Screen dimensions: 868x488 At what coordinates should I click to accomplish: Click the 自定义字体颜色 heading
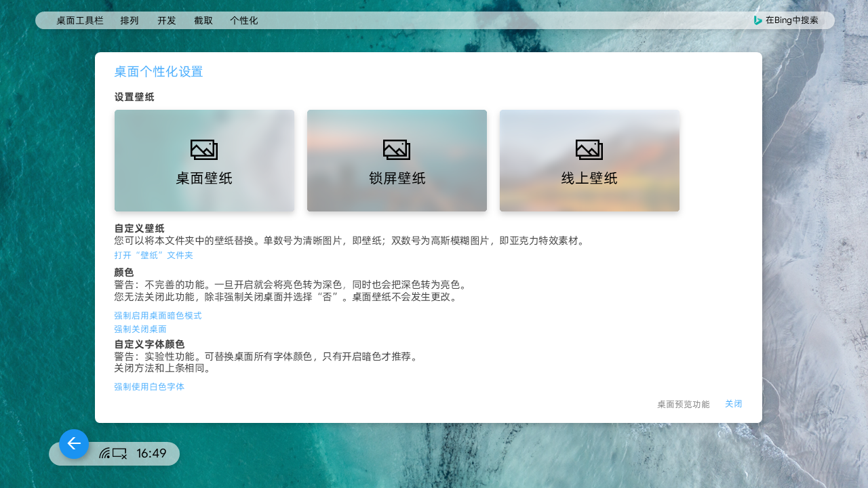point(149,344)
